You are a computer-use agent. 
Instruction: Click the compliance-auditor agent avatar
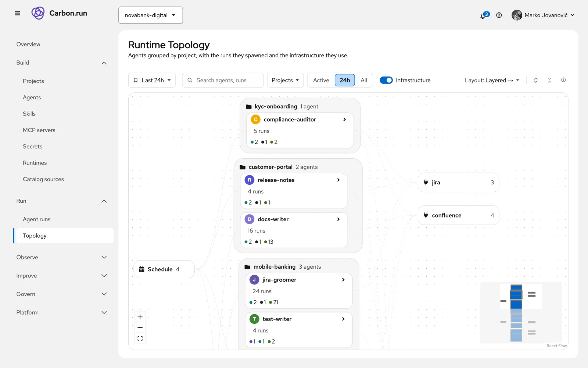255,120
